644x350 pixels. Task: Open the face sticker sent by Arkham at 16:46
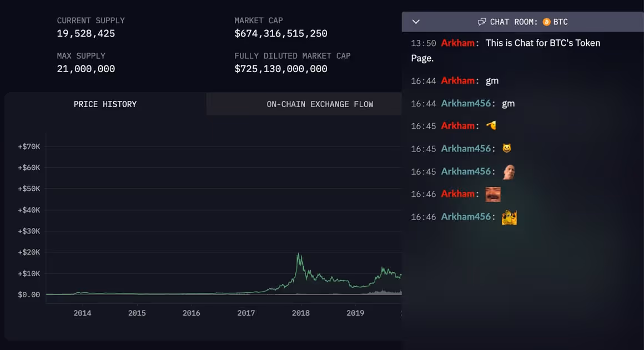click(493, 194)
